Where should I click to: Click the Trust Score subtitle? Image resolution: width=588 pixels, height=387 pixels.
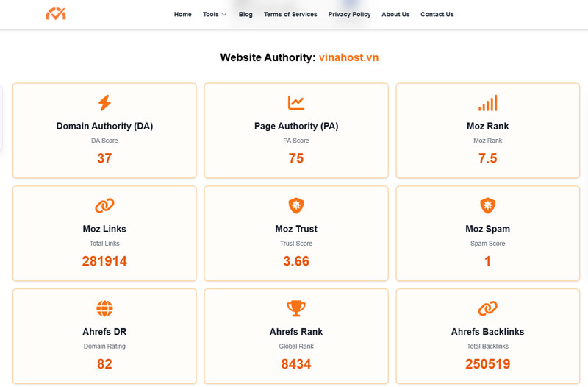tap(296, 244)
